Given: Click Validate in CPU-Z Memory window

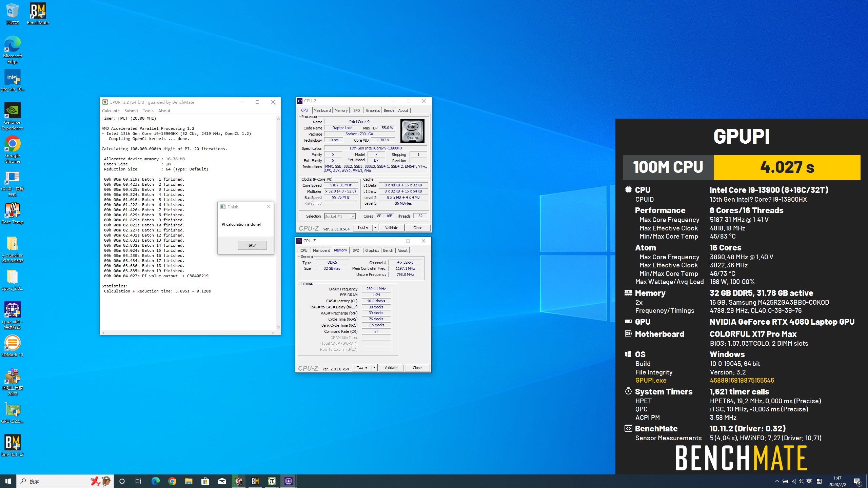Looking at the screenshot, I should pyautogui.click(x=391, y=368).
